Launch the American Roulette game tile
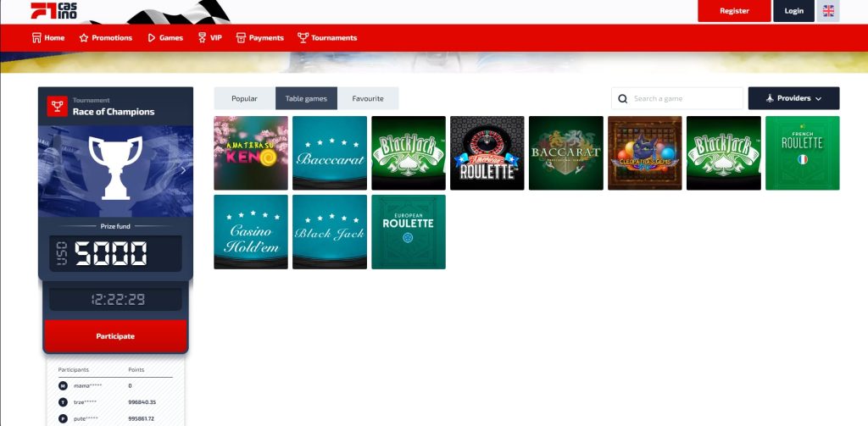The image size is (868, 426). click(487, 153)
